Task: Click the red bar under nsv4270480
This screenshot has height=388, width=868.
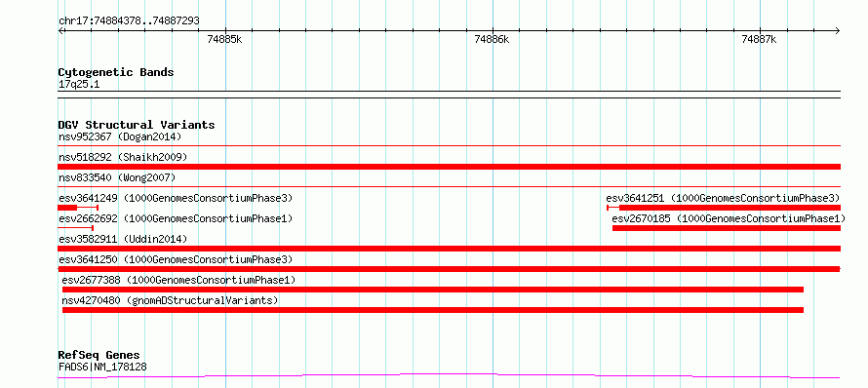Action: click(x=432, y=310)
